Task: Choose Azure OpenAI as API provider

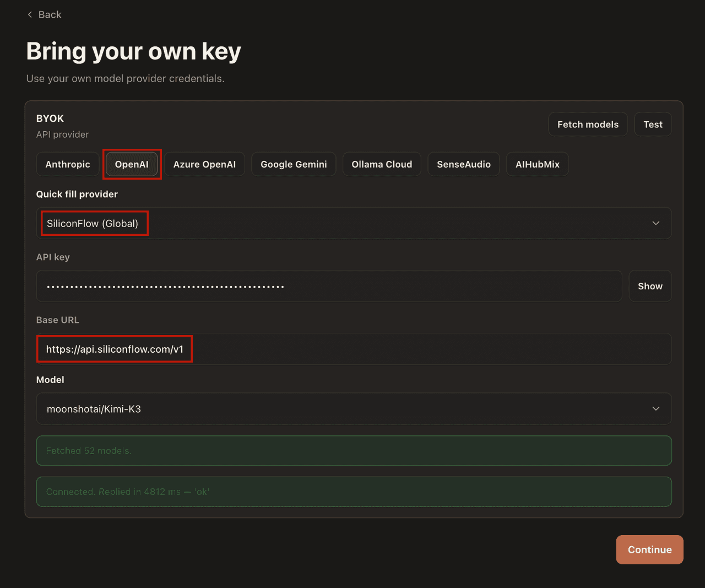Action: pyautogui.click(x=204, y=164)
